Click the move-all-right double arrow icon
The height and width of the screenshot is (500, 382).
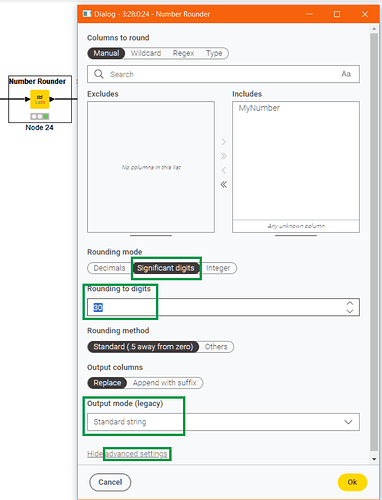(224, 156)
